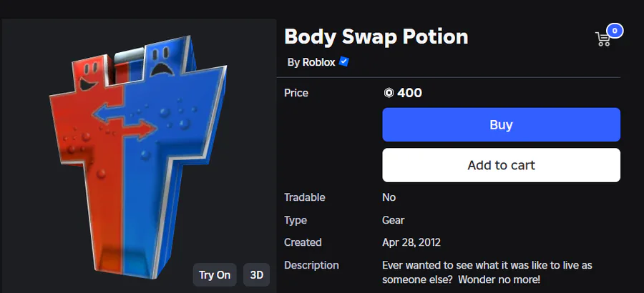Switch the preview to 3D view
Image resolution: width=644 pixels, height=293 pixels.
coord(257,274)
